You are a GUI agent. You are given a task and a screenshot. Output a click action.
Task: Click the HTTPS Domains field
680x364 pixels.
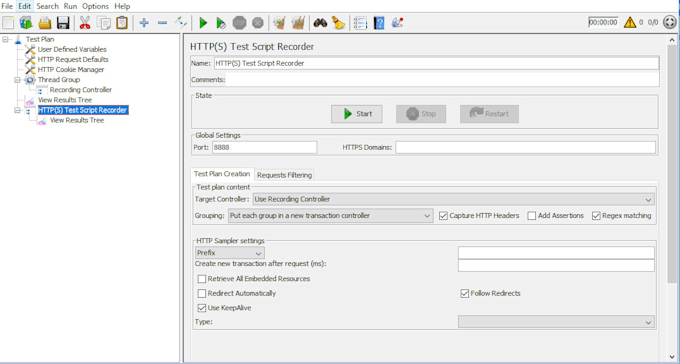(x=525, y=148)
